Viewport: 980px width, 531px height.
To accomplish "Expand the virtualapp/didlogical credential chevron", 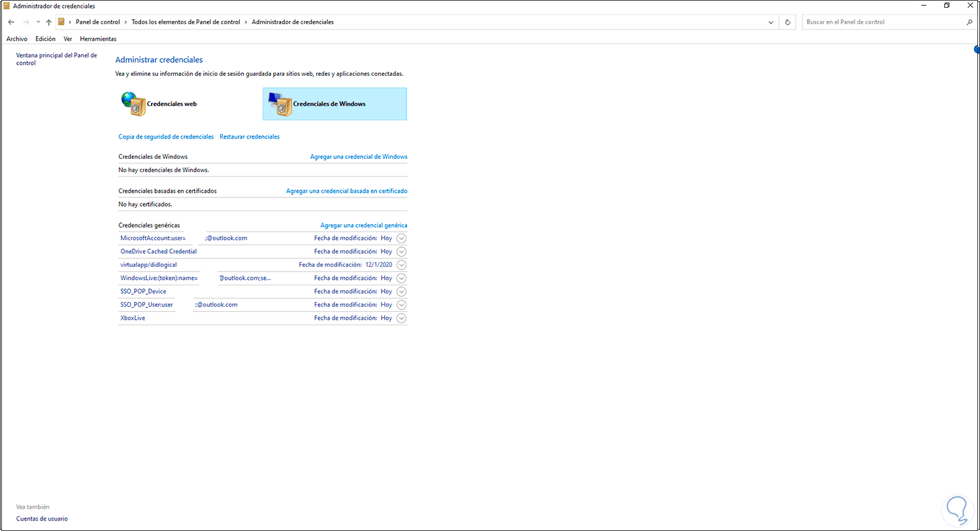I will pyautogui.click(x=402, y=265).
